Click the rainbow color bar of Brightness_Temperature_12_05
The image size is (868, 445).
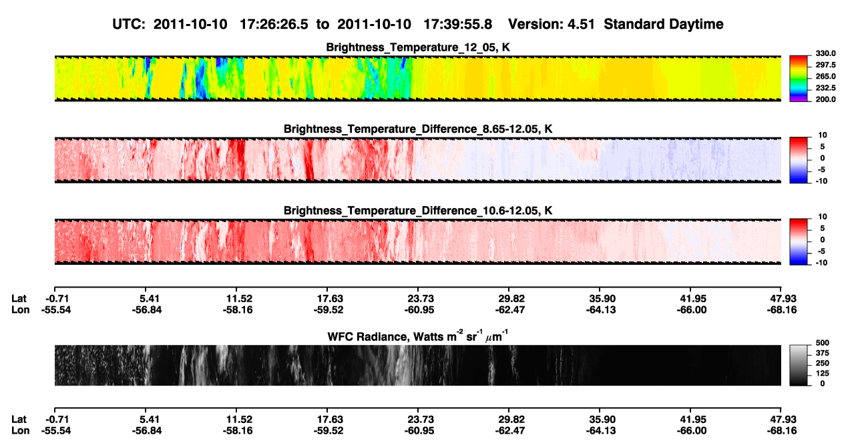click(798, 78)
